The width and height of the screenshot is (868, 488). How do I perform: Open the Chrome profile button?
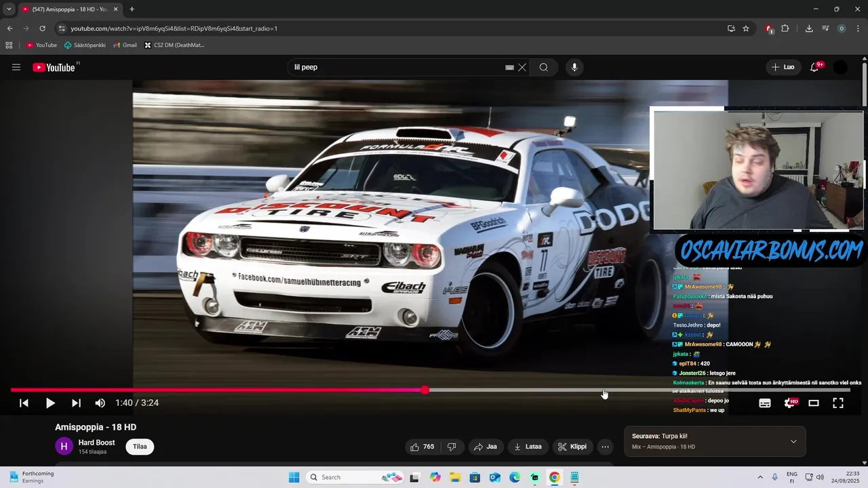842,28
